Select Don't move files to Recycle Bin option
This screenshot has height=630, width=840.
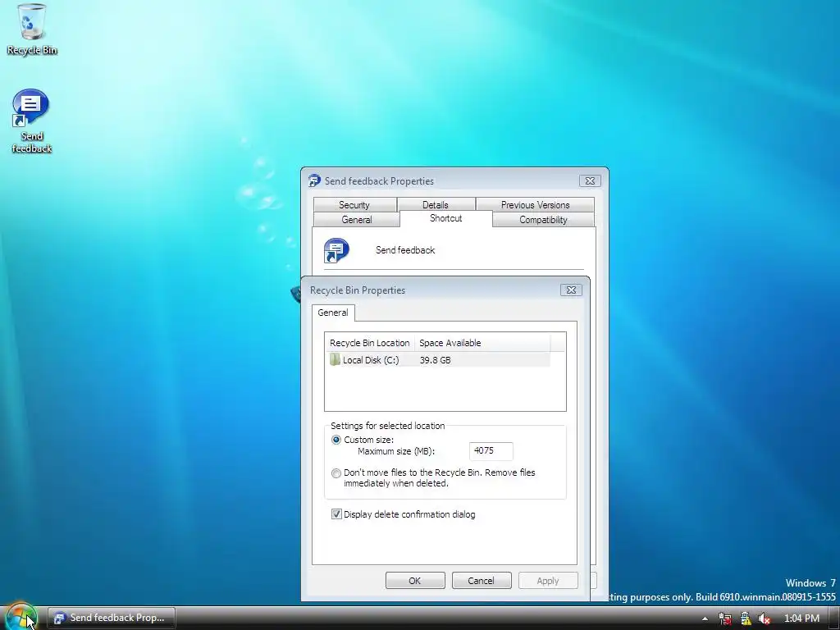point(336,473)
